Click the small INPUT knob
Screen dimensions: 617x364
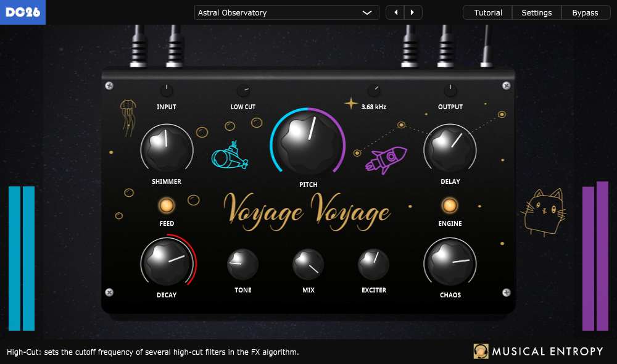(x=167, y=91)
